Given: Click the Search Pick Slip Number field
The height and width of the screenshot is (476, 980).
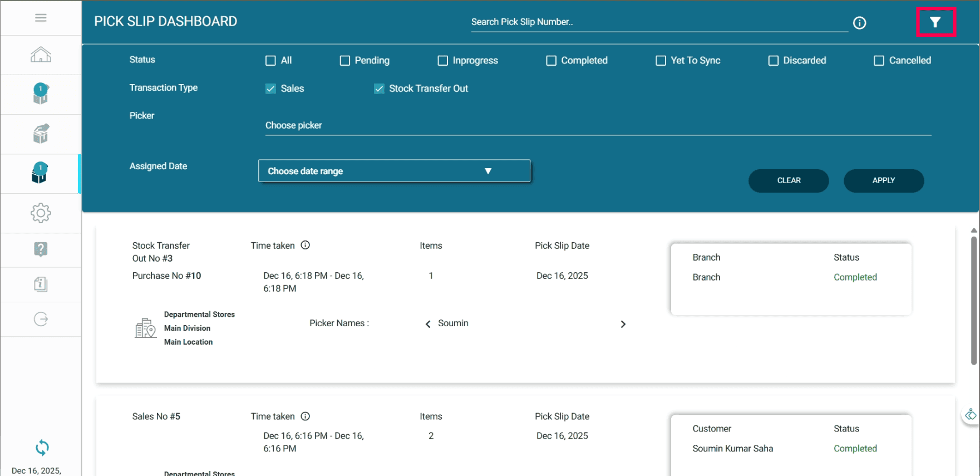Looking at the screenshot, I should [x=659, y=22].
